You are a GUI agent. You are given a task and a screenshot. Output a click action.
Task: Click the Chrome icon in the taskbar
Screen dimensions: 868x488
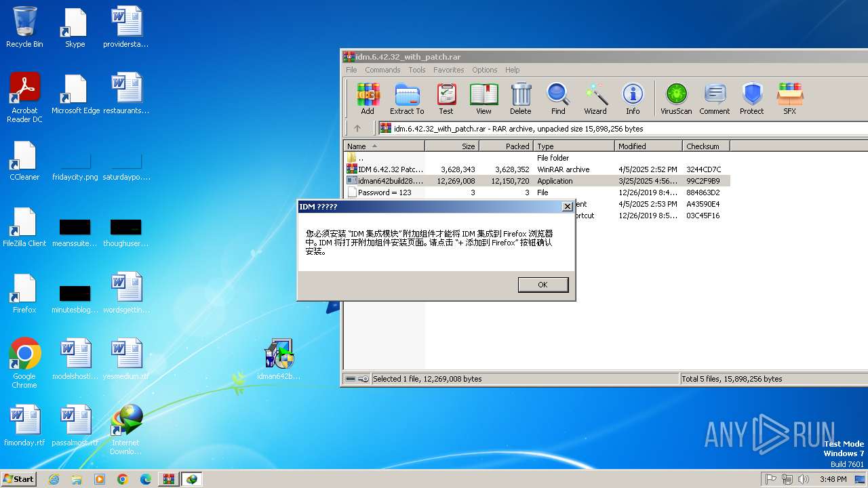[x=123, y=479]
